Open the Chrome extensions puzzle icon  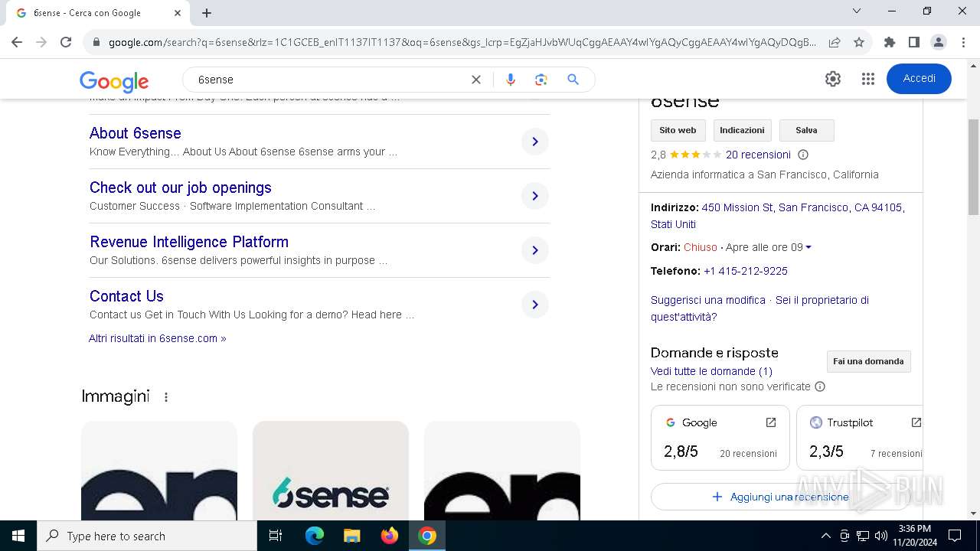pyautogui.click(x=890, y=42)
